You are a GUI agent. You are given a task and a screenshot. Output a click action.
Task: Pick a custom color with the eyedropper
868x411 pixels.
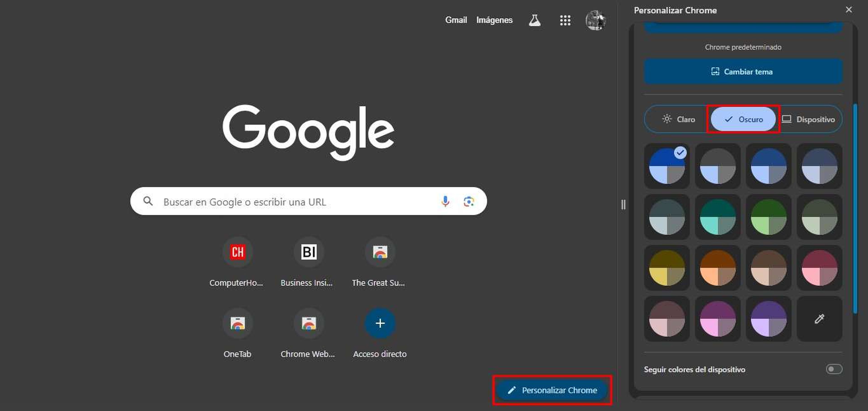(x=819, y=319)
